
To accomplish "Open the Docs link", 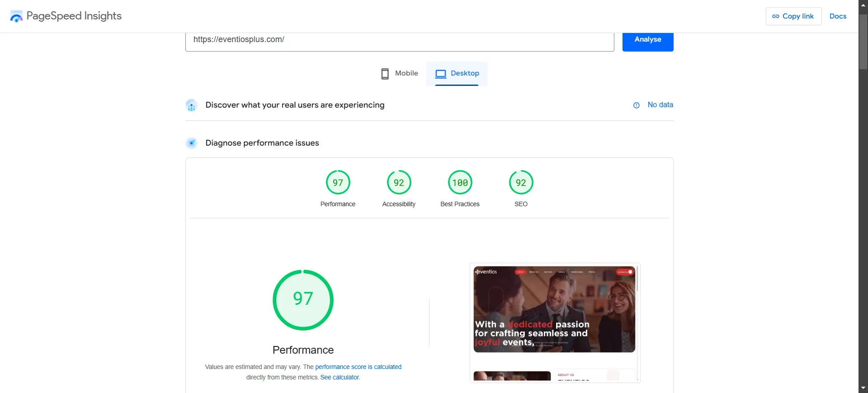I will [x=838, y=16].
